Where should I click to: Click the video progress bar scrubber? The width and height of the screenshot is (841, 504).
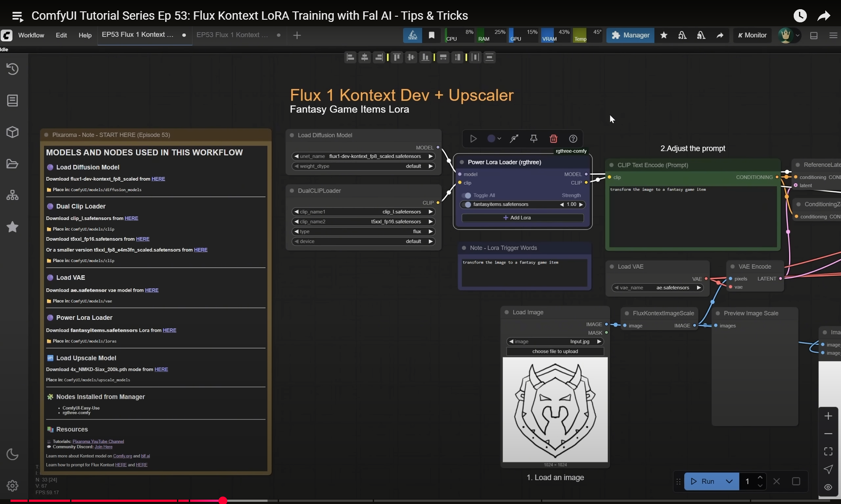point(223,500)
